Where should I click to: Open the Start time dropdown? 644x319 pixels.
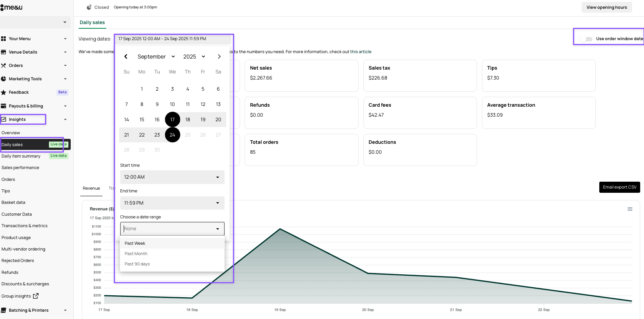(x=172, y=177)
